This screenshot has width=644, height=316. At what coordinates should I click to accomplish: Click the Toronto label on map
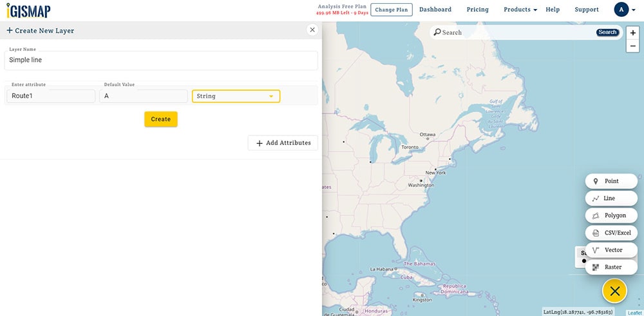coord(410,147)
